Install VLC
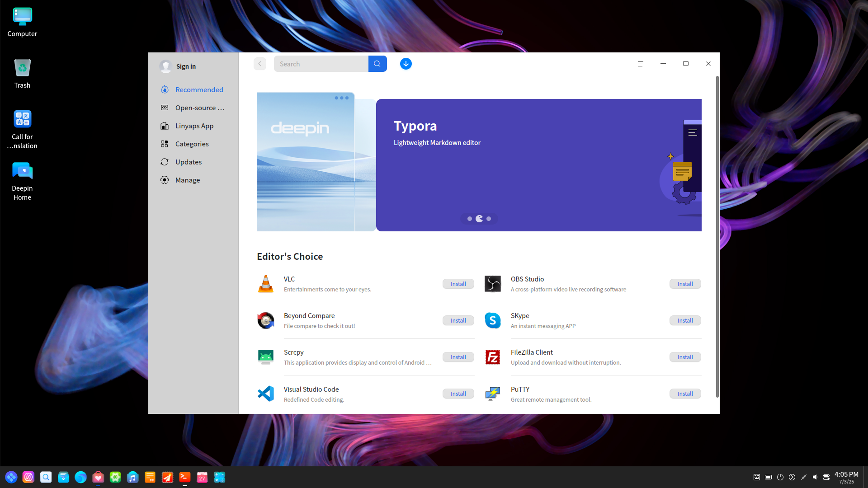 click(x=458, y=284)
